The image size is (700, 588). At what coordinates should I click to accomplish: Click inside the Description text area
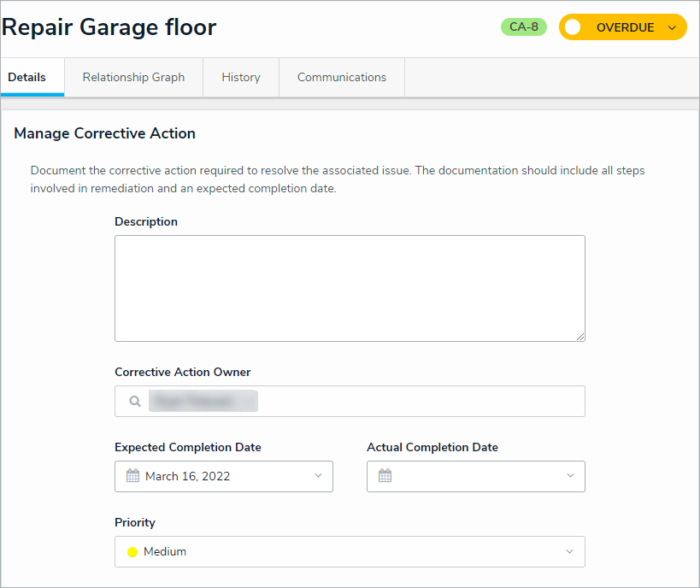coord(350,288)
